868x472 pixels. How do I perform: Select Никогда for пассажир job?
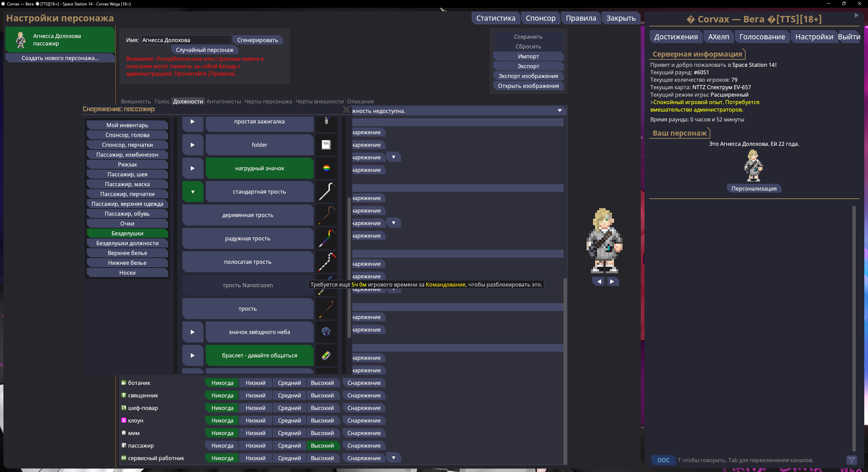tap(222, 446)
